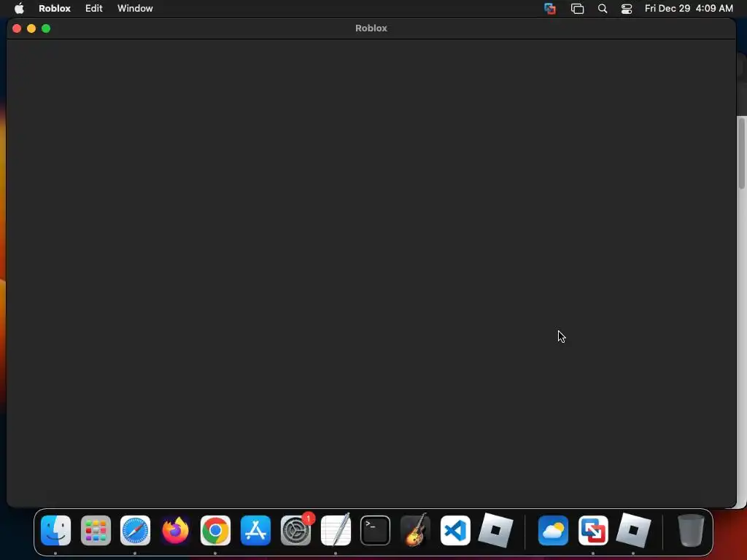Open the Roblox app menu
Viewport: 747px width, 560px height.
click(54, 8)
